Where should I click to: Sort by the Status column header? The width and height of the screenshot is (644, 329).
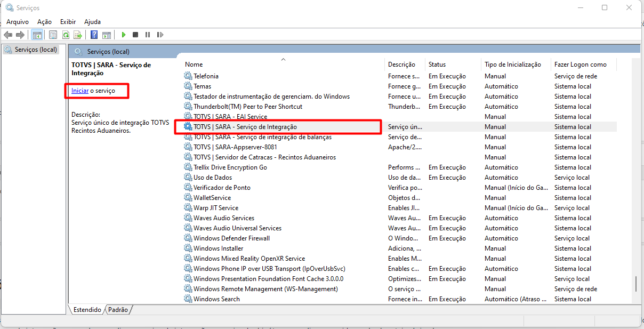coord(453,65)
